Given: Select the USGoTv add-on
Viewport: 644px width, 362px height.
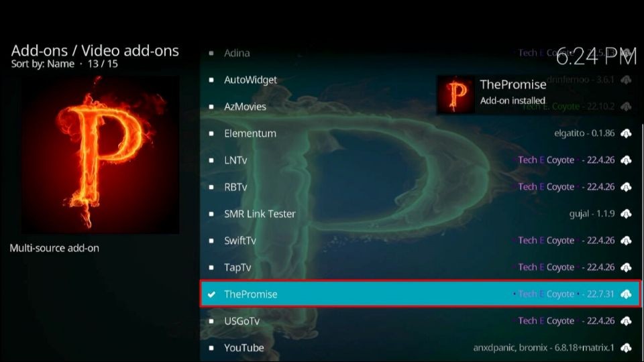Looking at the screenshot, I should click(420, 321).
